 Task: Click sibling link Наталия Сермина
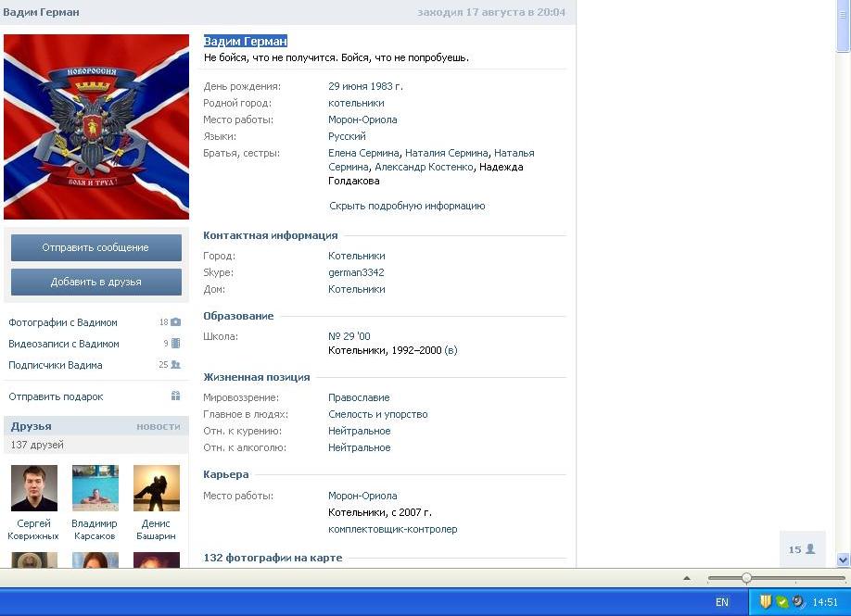447,153
